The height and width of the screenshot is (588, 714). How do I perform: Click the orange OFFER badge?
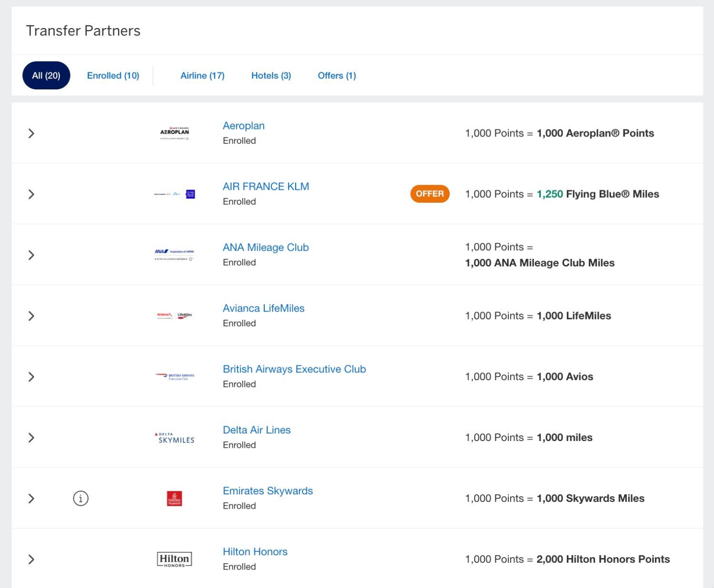click(x=430, y=194)
